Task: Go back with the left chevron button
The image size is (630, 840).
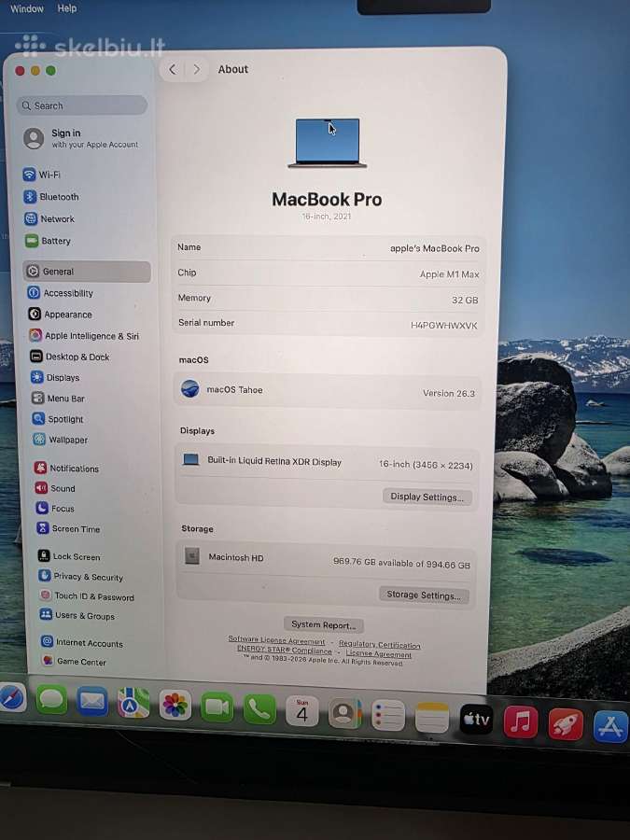Action: coord(173,69)
